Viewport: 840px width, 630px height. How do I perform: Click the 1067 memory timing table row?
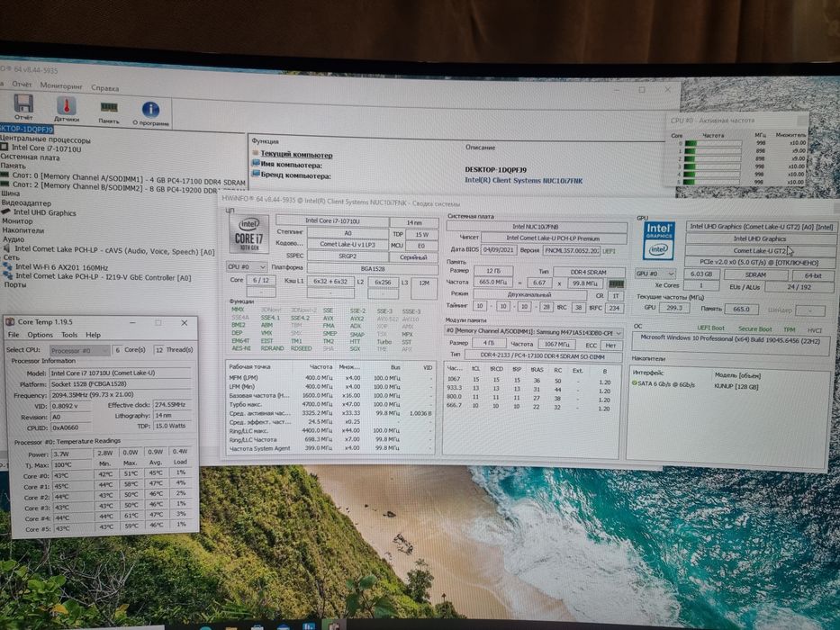click(529, 381)
